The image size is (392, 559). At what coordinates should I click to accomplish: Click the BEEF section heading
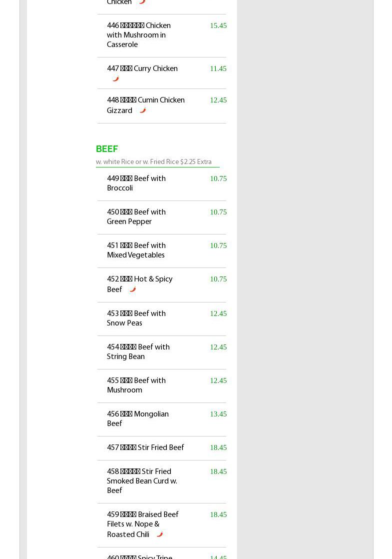point(107,149)
